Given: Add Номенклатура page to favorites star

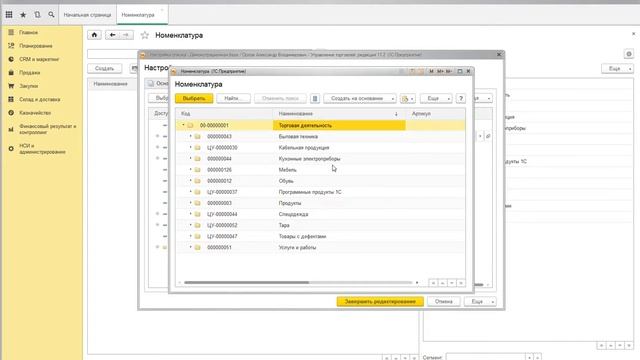Looking at the screenshot, I should coord(144,36).
